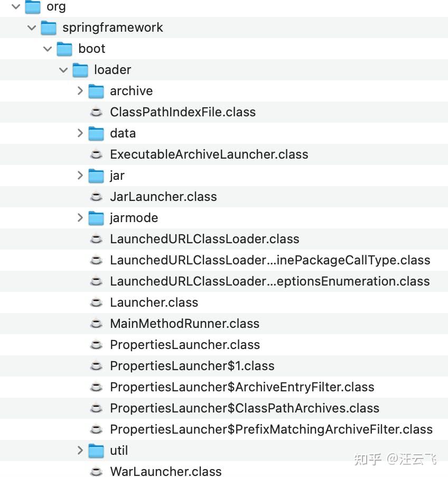Click Java icon of JarLauncher.class
Screen dimensions: 448x477
[96, 197]
